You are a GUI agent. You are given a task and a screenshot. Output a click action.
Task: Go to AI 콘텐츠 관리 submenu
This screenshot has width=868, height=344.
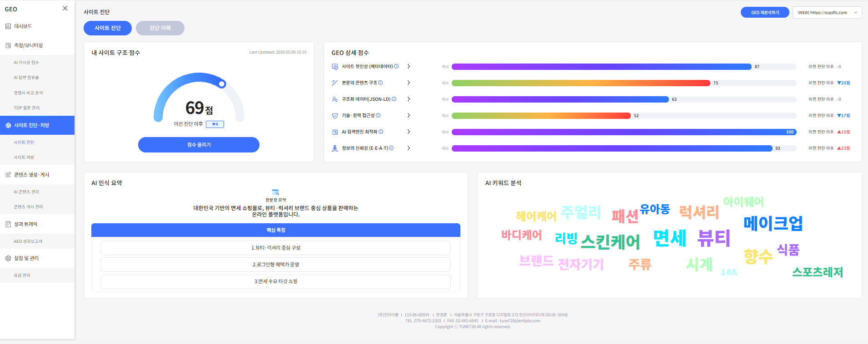[x=26, y=192]
